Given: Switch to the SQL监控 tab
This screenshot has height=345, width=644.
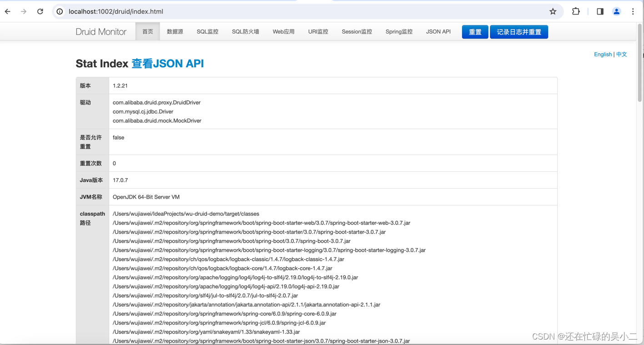Looking at the screenshot, I should (x=207, y=31).
